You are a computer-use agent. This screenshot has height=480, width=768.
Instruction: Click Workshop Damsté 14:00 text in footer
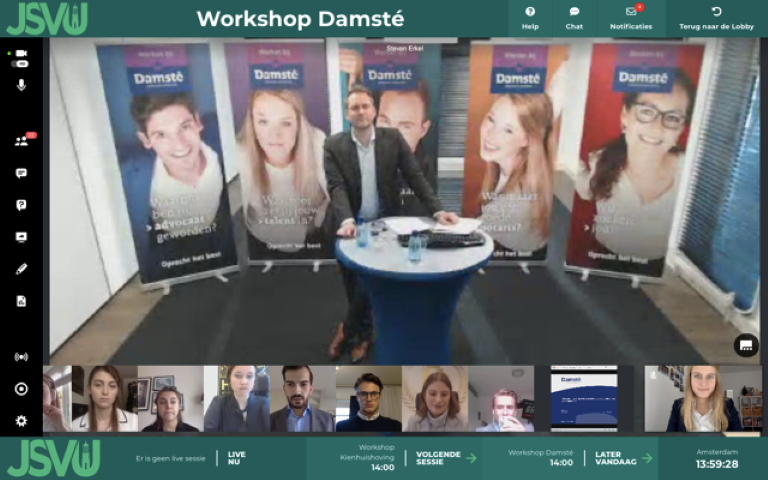pos(541,457)
